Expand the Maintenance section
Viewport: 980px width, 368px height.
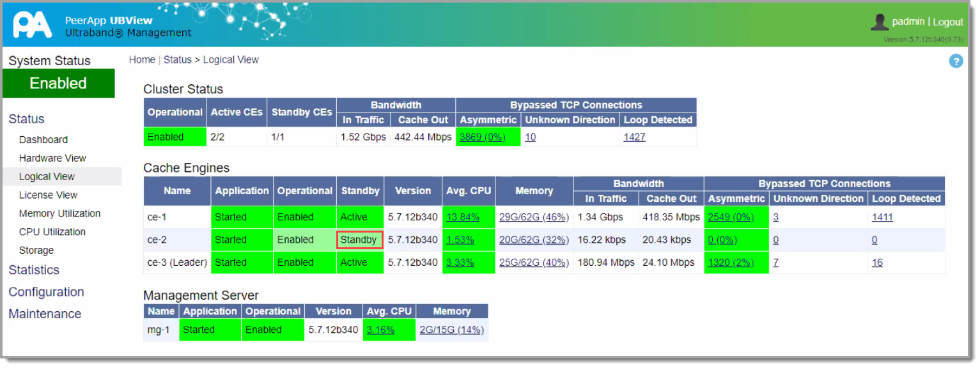click(45, 314)
